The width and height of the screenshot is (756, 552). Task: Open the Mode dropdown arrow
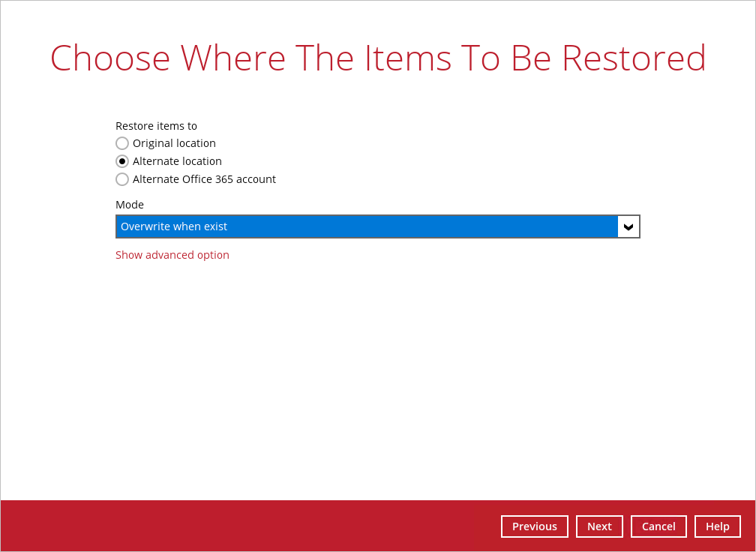tap(628, 226)
